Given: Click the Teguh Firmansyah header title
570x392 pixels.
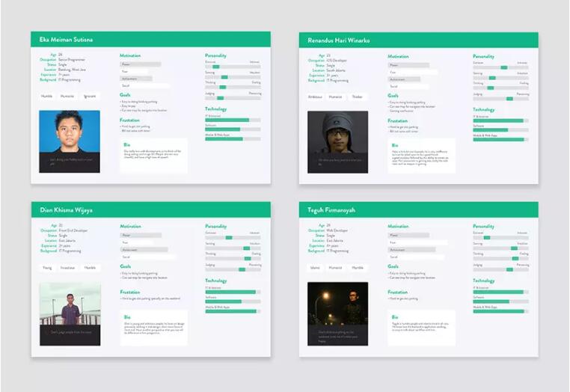Looking at the screenshot, I should [332, 210].
